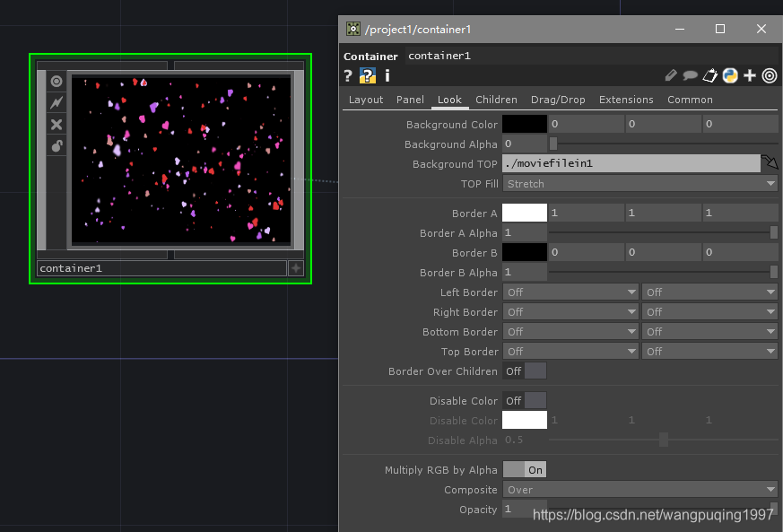Screen dimensions: 783x532
Task: Click the Opacity value field
Action: point(525,509)
